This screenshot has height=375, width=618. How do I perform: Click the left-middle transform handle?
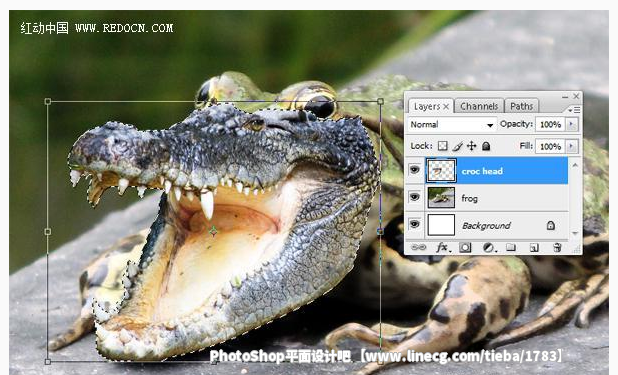click(48, 231)
